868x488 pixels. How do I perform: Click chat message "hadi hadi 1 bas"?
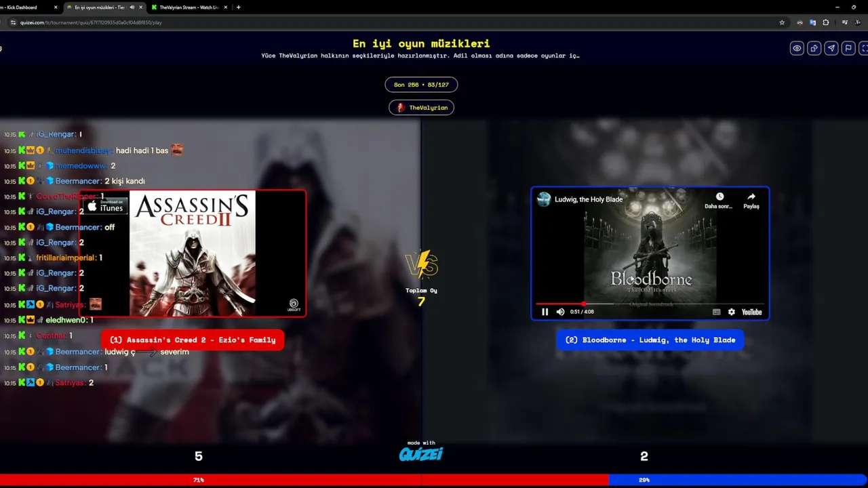coord(142,150)
